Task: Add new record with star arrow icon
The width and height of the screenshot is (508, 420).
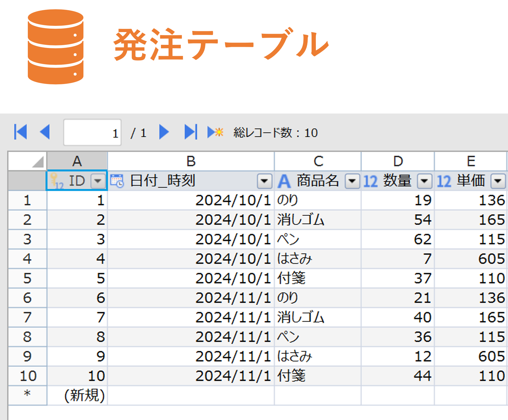Action: 215,132
